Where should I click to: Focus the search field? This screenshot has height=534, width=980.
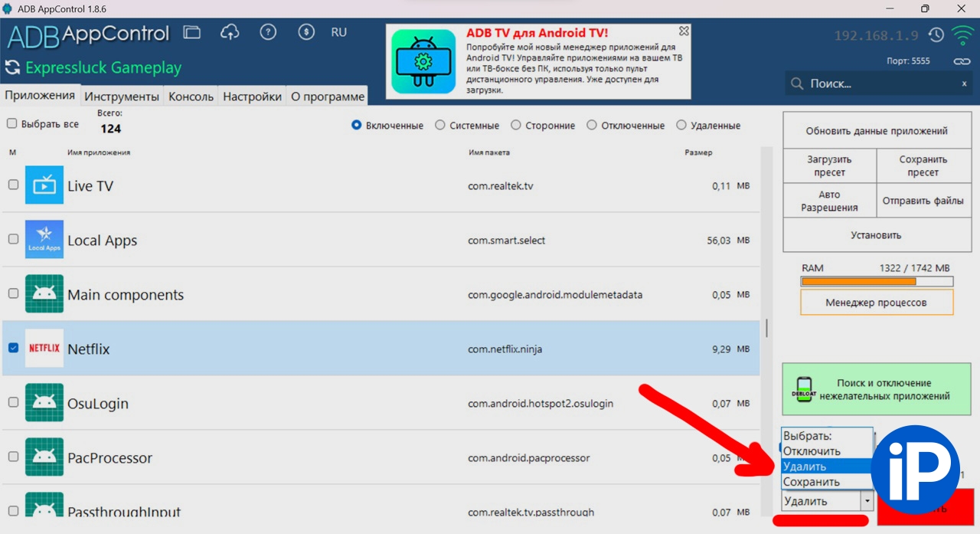point(879,84)
